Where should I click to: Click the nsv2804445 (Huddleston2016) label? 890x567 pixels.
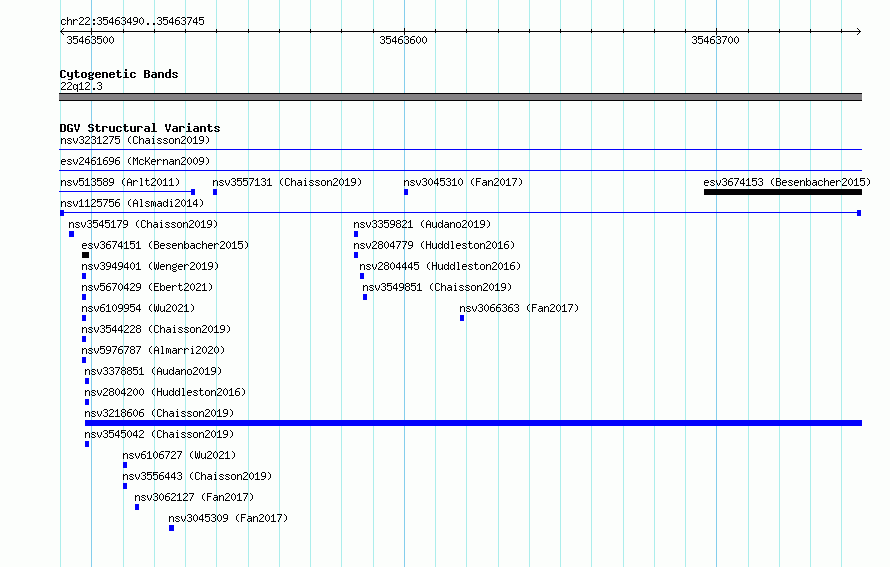coord(440,266)
